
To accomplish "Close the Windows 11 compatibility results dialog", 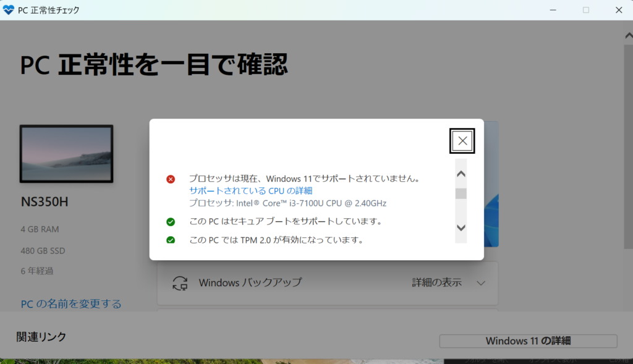I will point(462,141).
